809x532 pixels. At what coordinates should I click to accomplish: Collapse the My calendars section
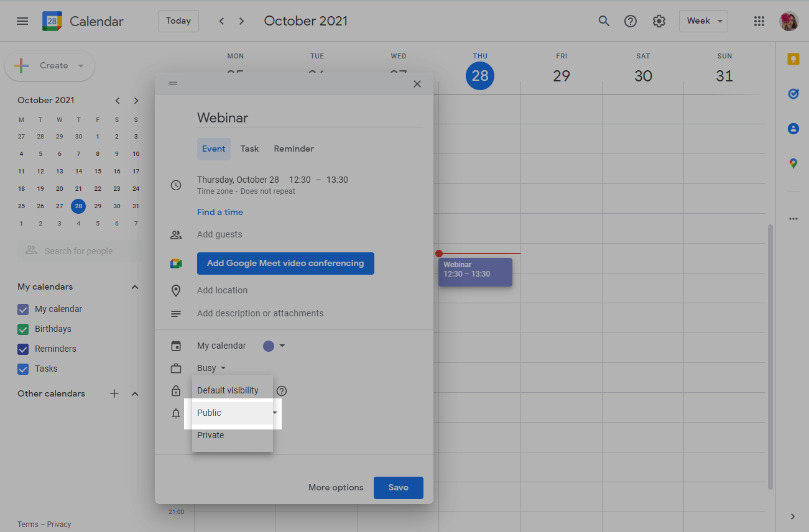point(135,287)
